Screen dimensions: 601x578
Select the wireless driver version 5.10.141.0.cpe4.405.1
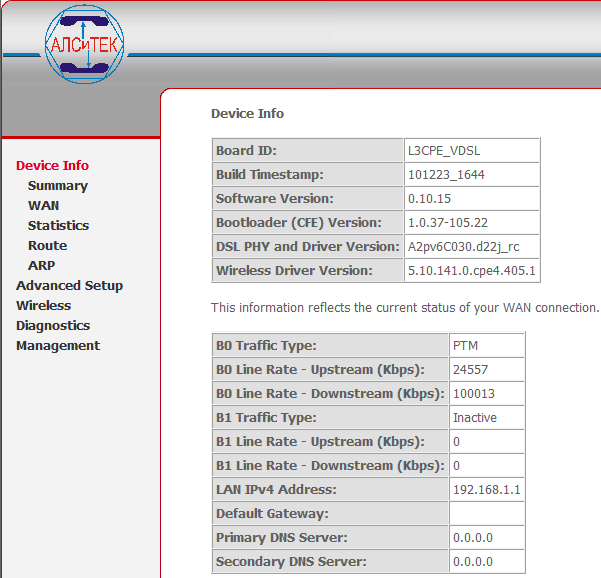[x=471, y=271]
